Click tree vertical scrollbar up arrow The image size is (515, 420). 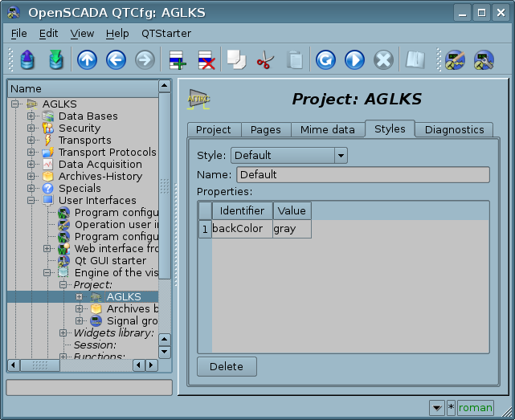tap(164, 86)
